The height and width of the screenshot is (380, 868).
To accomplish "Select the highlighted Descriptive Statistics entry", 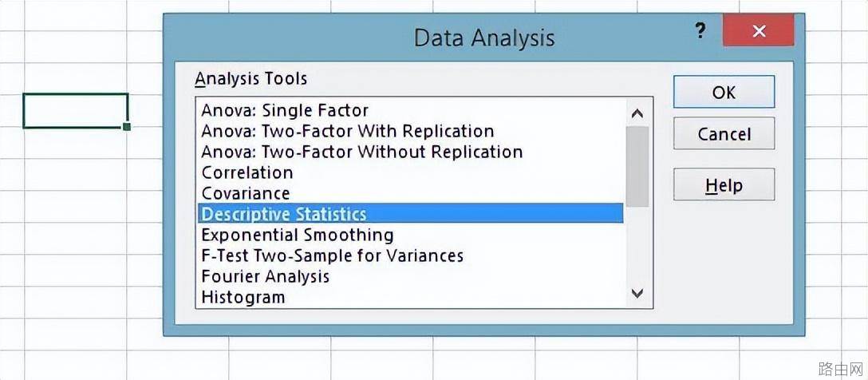I will [x=410, y=214].
